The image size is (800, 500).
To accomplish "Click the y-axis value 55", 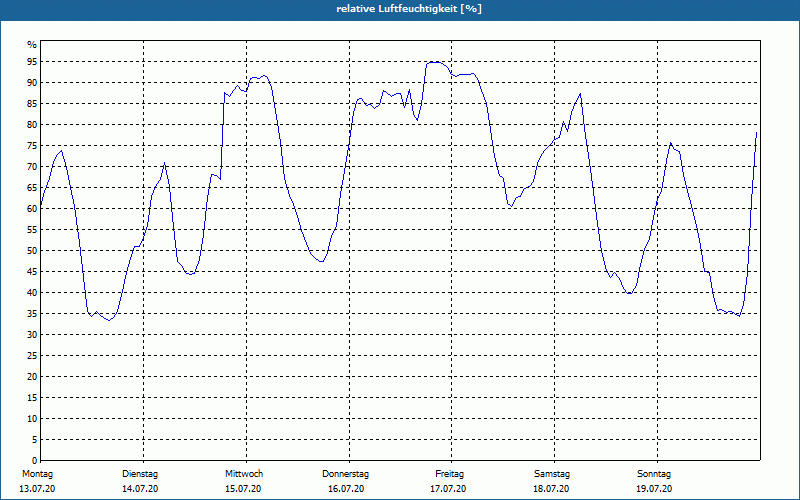I will pyautogui.click(x=32, y=230).
